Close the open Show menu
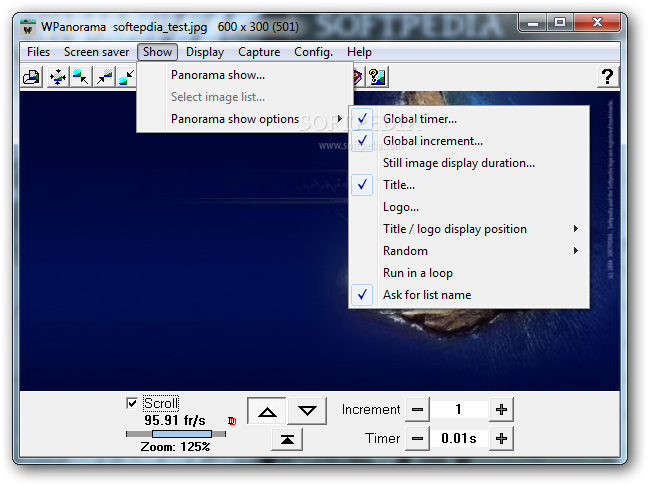The image size is (648, 485). tap(157, 52)
